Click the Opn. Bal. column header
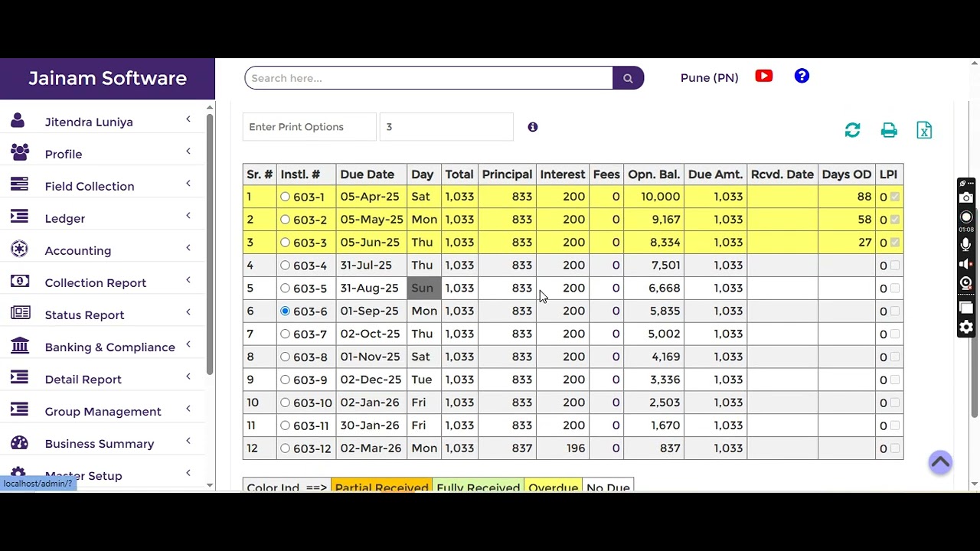Screen dimensions: 980x551 point(654,174)
